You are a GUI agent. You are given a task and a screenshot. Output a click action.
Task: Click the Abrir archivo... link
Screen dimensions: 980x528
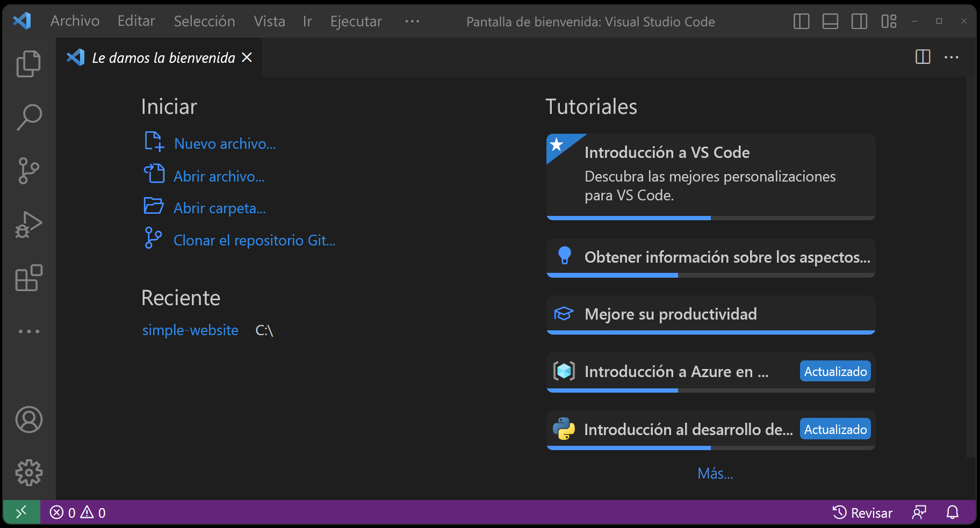[219, 176]
